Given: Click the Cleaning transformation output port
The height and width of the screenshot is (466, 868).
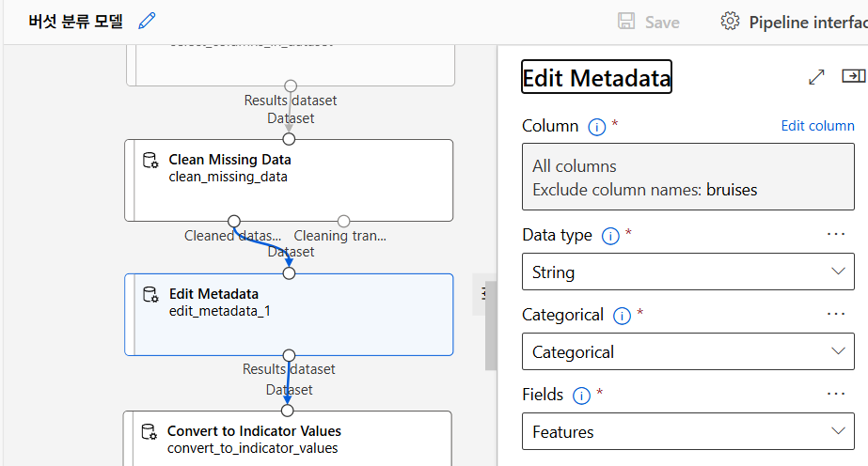Looking at the screenshot, I should pos(343,222).
